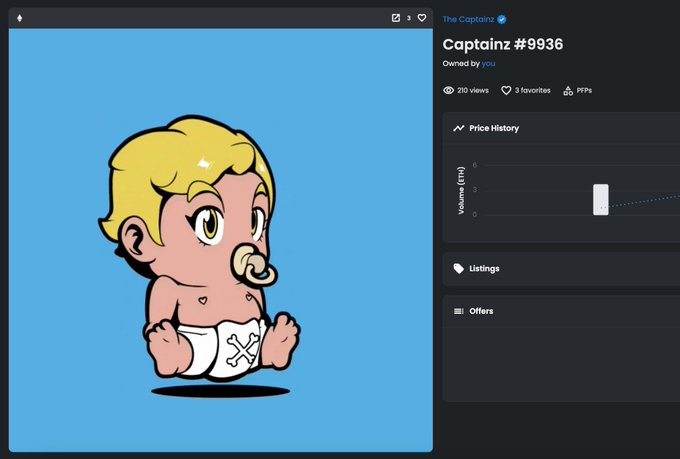This screenshot has height=459, width=680.
Task: Collapse the Offers panel
Action: [561, 311]
